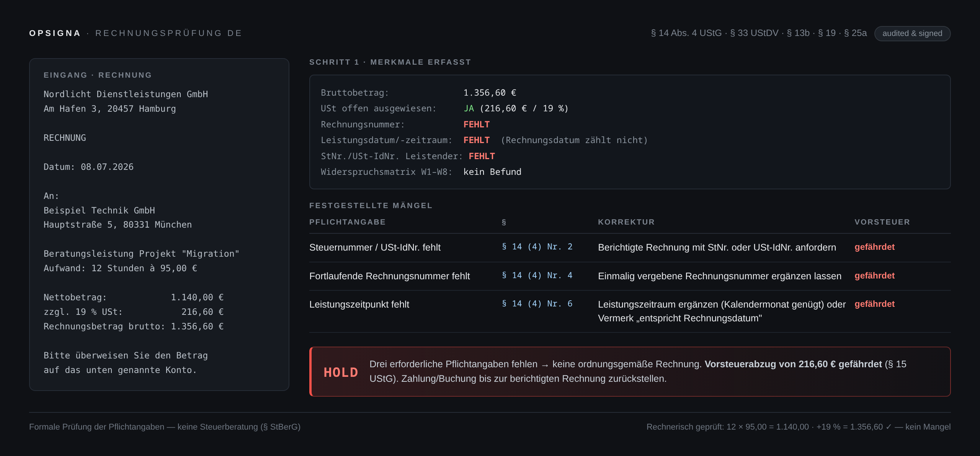Click Bruttobetrag value '1.356,60 €' in Merkmale
The height and width of the screenshot is (456, 980).
click(x=490, y=93)
